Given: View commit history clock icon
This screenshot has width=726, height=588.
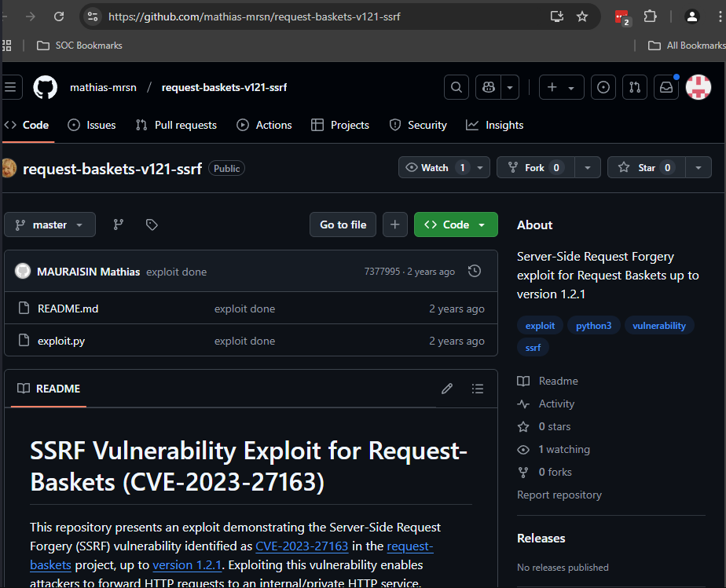Looking at the screenshot, I should click(x=474, y=272).
